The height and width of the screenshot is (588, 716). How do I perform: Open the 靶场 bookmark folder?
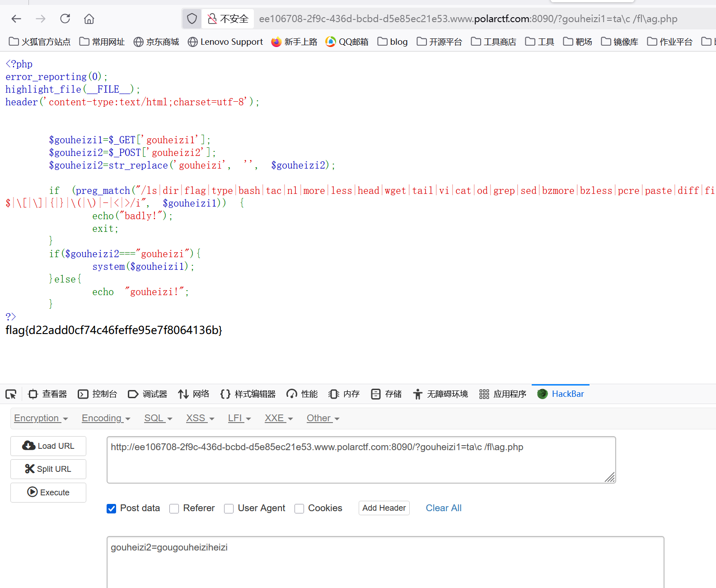click(577, 42)
